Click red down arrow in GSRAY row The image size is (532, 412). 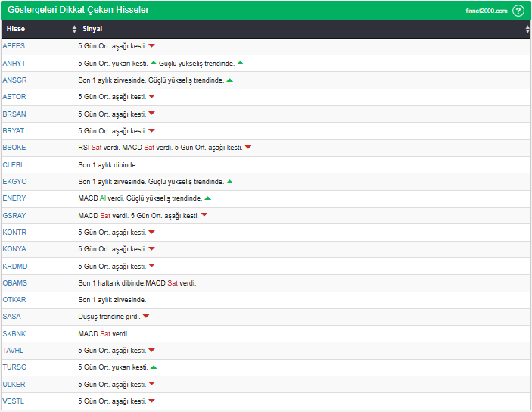tap(204, 214)
